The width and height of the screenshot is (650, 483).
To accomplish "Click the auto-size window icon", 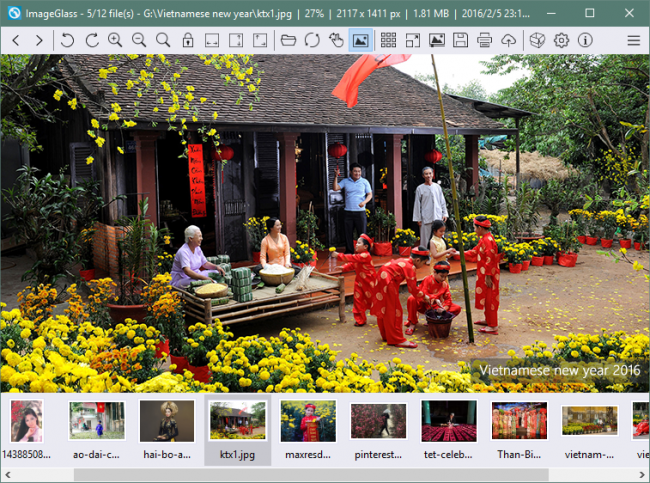I will 260,40.
